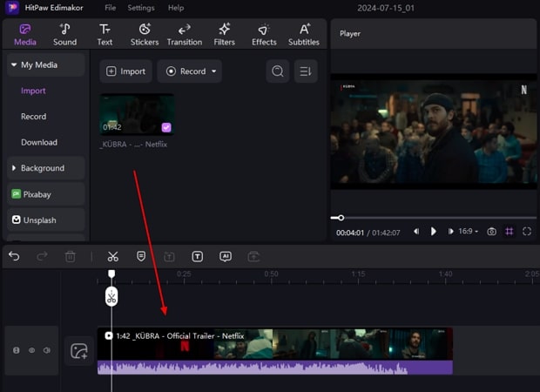Open the File menu
Image resolution: width=540 pixels, height=392 pixels.
click(x=111, y=8)
